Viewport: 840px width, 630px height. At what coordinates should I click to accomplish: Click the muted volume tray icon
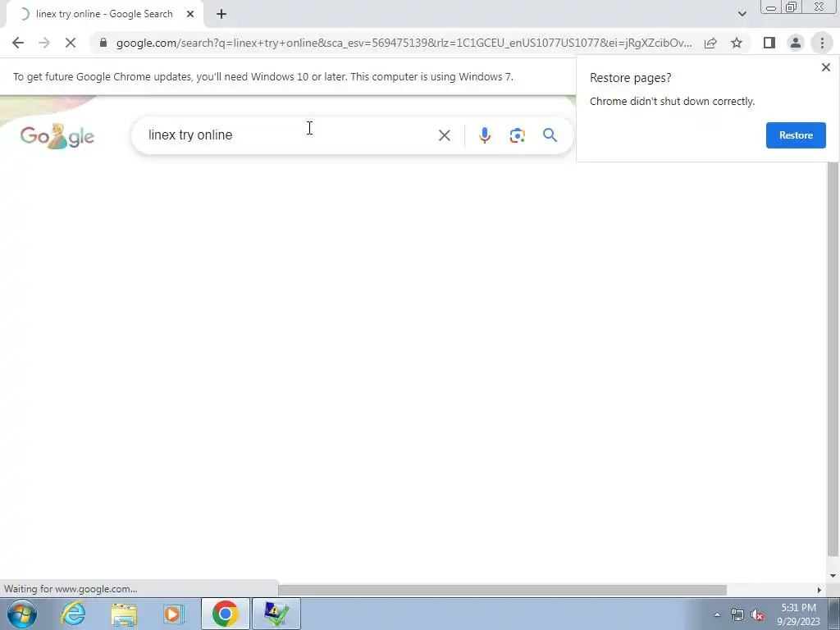(757, 615)
